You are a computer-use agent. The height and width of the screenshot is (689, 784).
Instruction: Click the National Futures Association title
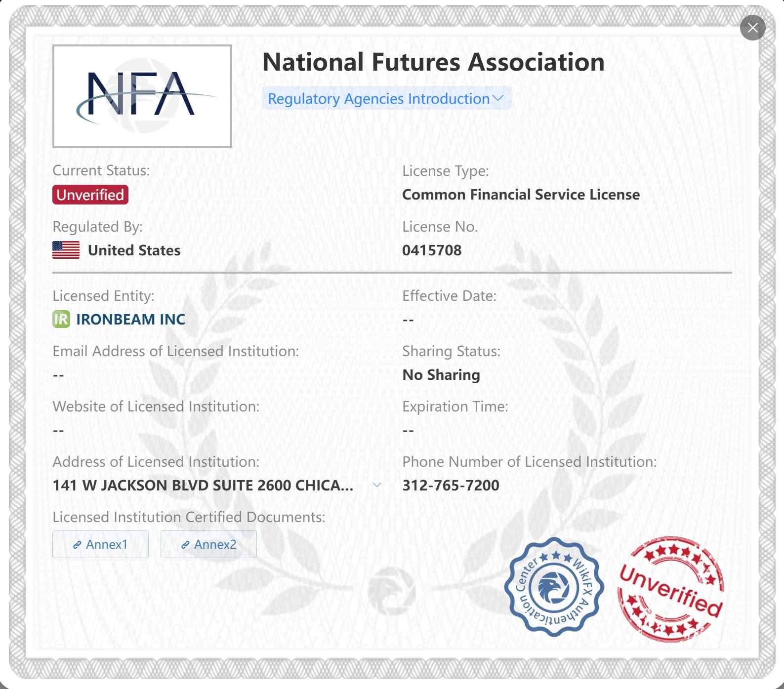(434, 62)
